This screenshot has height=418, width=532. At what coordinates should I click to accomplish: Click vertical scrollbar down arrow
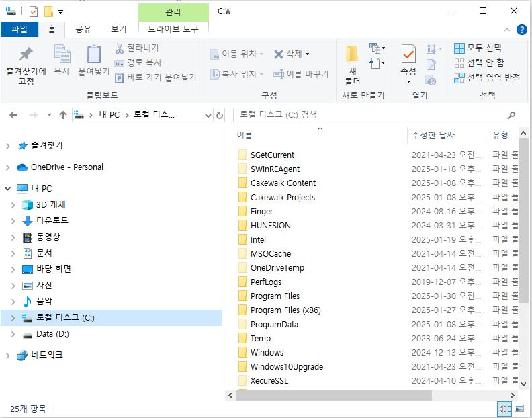[523, 384]
